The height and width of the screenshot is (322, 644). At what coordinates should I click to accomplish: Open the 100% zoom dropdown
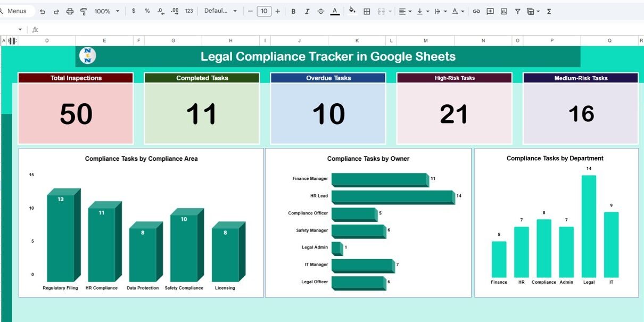tap(106, 11)
